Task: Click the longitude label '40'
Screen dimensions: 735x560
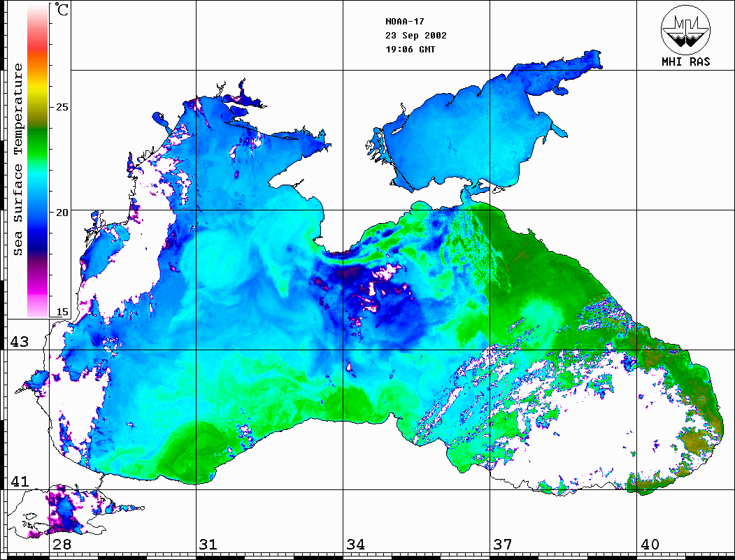Action: click(x=650, y=544)
